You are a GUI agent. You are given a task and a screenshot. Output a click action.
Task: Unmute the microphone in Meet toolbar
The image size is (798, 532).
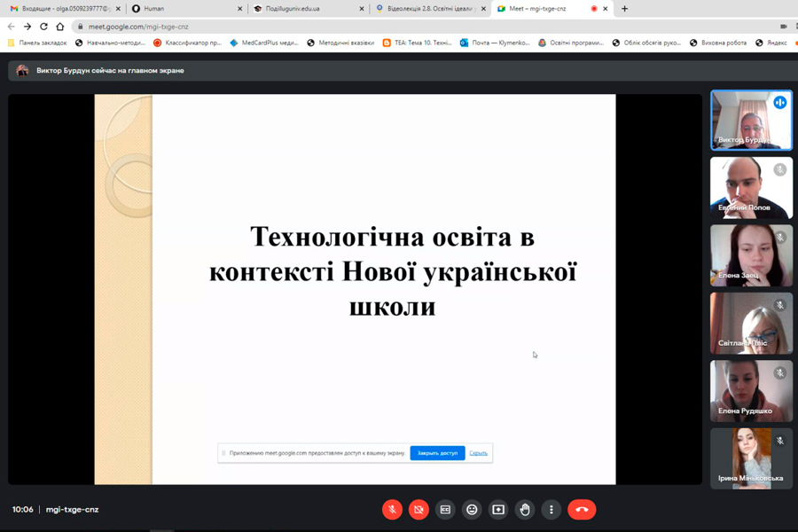click(392, 510)
